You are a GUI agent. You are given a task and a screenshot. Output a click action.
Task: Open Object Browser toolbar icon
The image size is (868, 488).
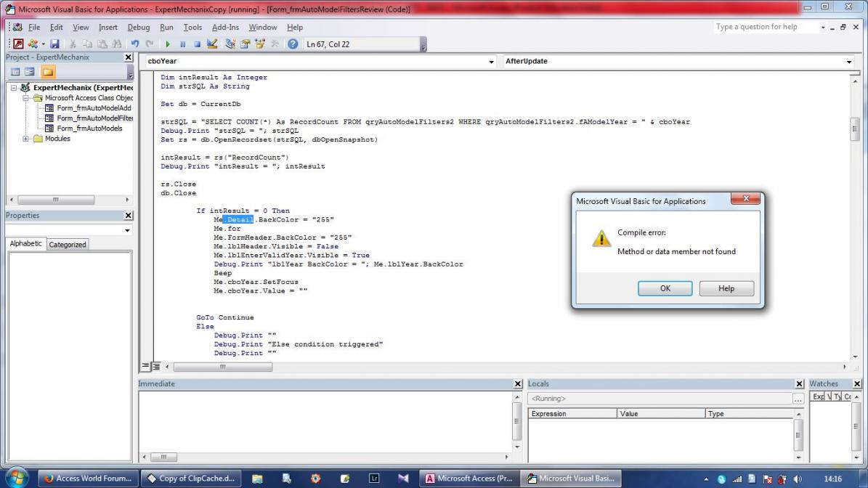(x=259, y=44)
